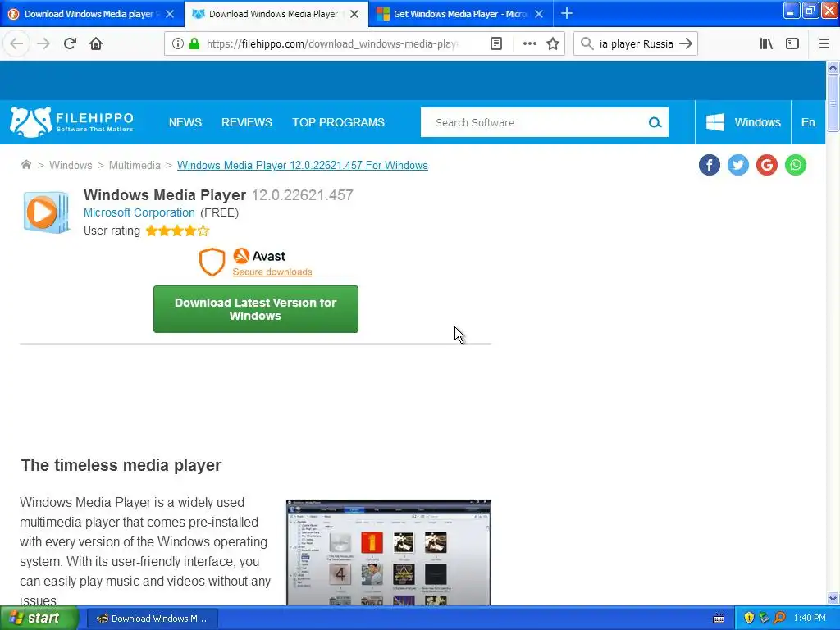Click Download Latest Version for Windows button
The width and height of the screenshot is (840, 630).
point(256,309)
